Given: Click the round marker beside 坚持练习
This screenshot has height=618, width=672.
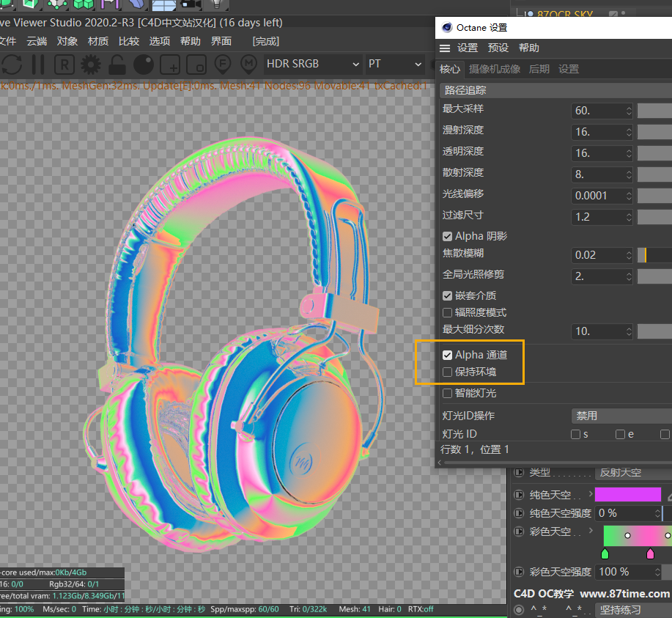Looking at the screenshot, I should (x=519, y=610).
